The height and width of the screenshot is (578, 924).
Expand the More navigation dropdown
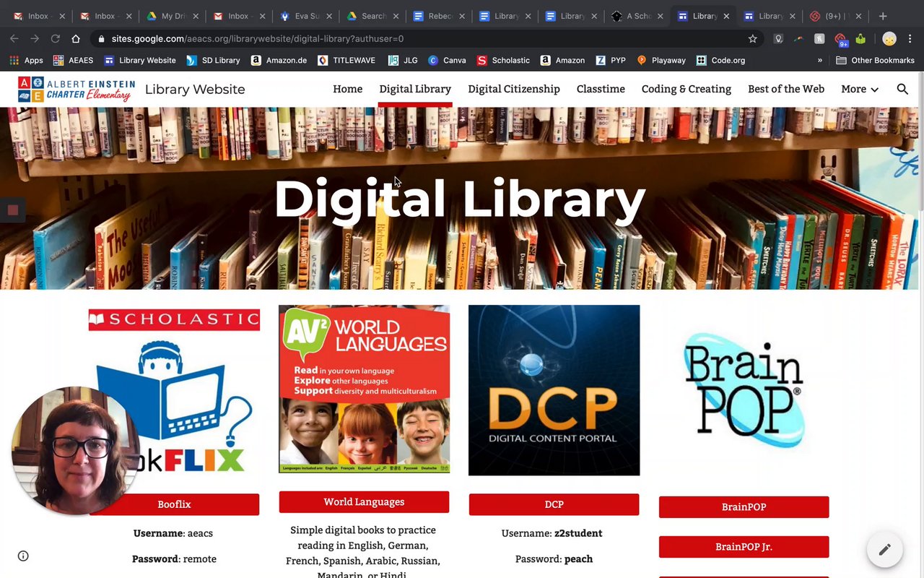860,89
